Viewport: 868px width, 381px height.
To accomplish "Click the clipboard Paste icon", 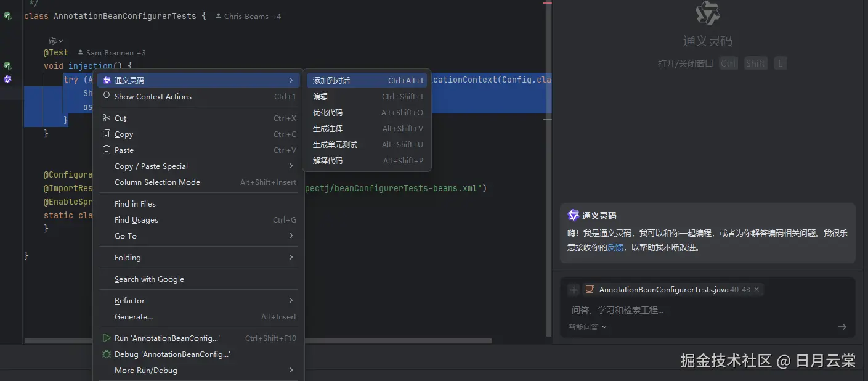I will pos(107,150).
